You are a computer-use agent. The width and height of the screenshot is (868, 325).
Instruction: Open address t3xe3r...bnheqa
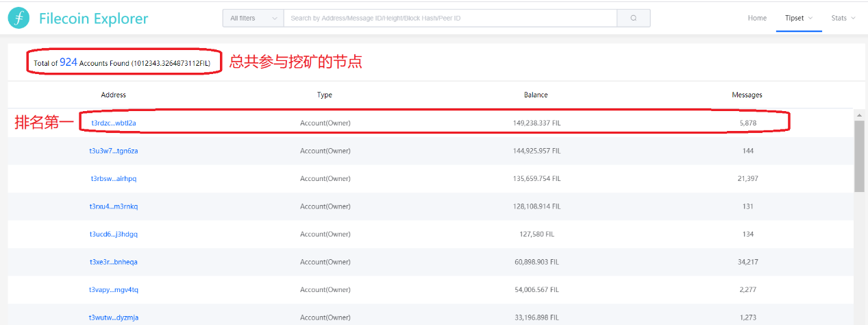(114, 262)
